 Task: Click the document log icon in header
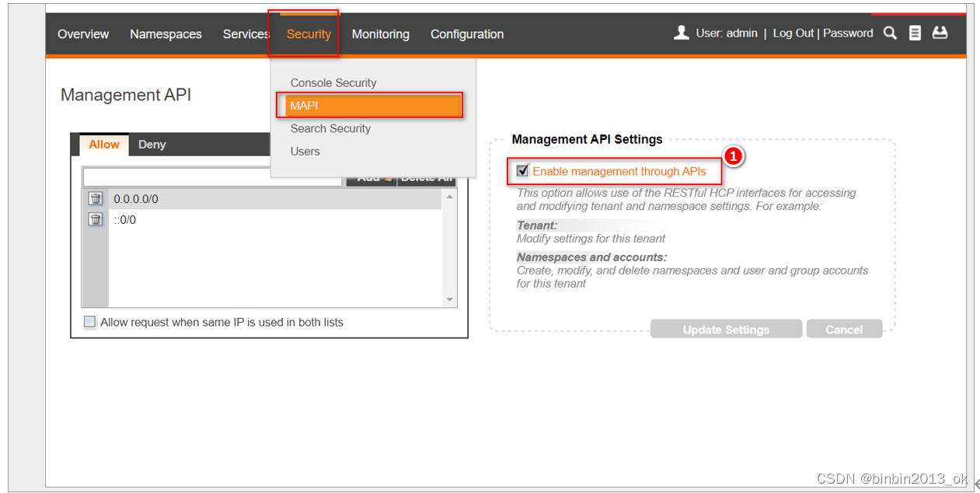tap(915, 33)
